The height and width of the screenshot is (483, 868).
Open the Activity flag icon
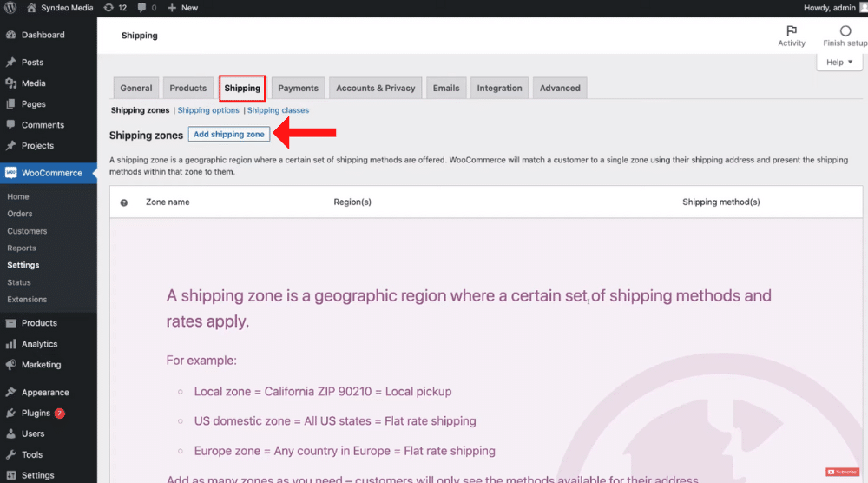pyautogui.click(x=792, y=30)
